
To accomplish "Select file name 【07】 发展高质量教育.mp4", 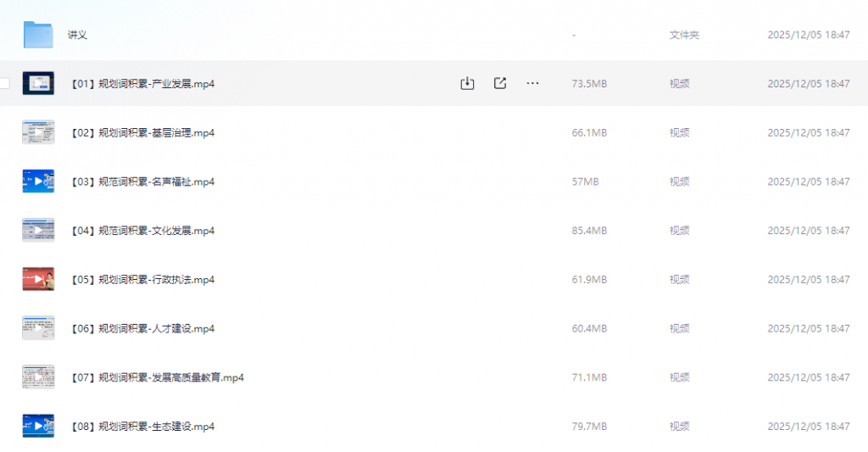I will (156, 378).
